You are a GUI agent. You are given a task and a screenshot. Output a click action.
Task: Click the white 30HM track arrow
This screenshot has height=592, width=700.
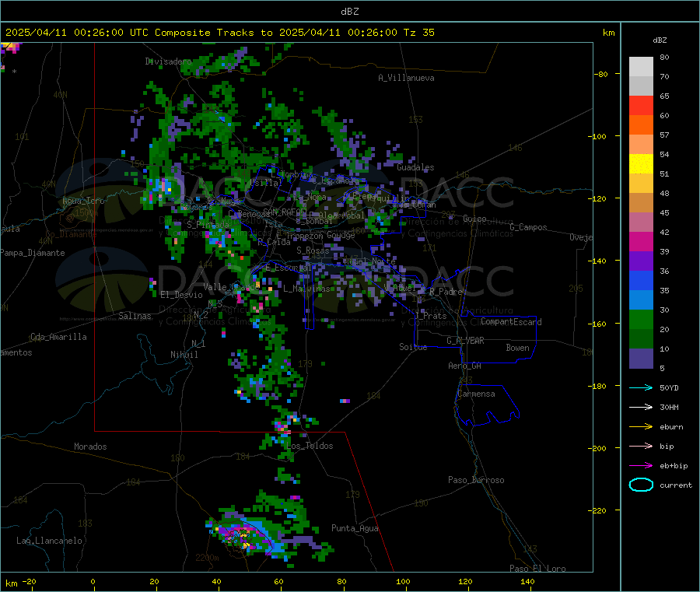tap(641, 407)
